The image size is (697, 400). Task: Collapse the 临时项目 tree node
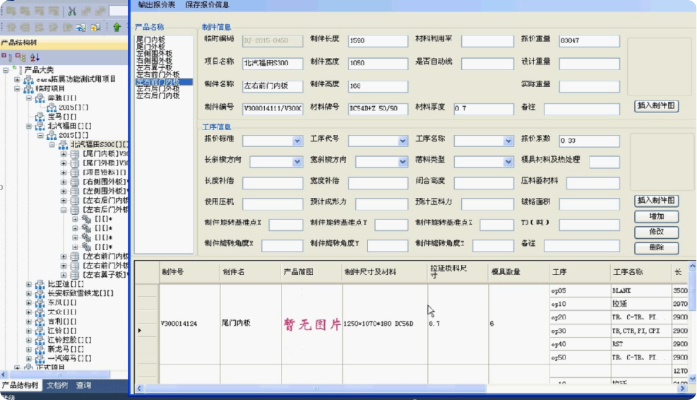(x=16, y=89)
